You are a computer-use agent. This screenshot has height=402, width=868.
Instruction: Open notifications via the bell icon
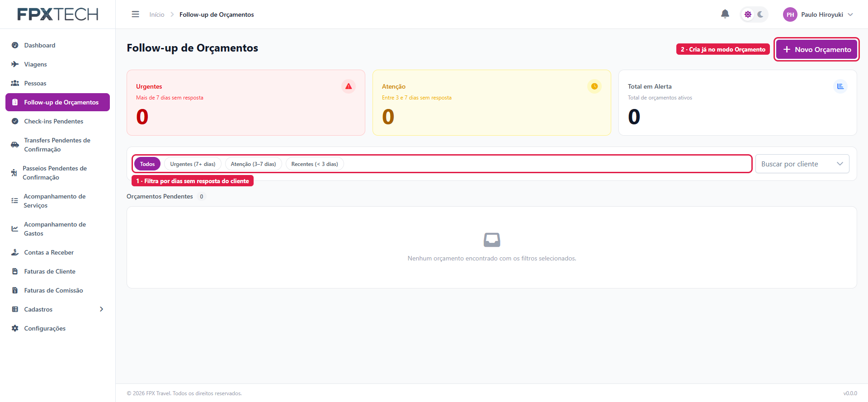tap(725, 14)
